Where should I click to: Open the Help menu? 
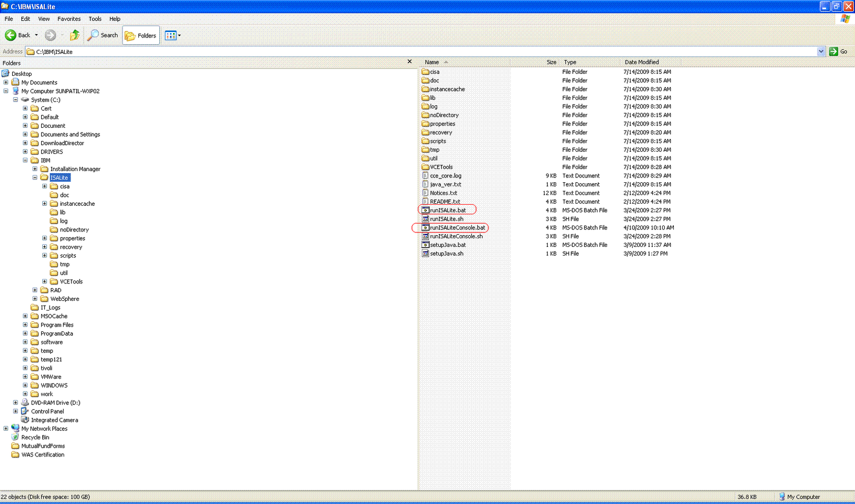(115, 19)
